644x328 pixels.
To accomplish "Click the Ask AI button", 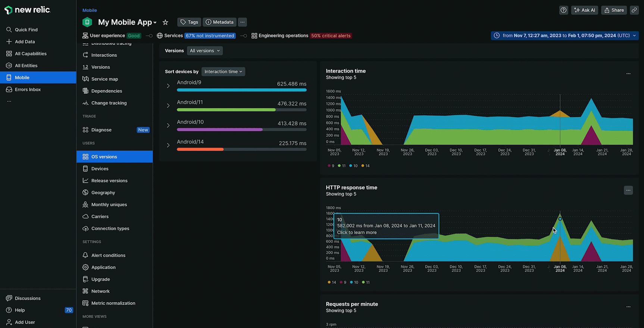I will (x=585, y=10).
